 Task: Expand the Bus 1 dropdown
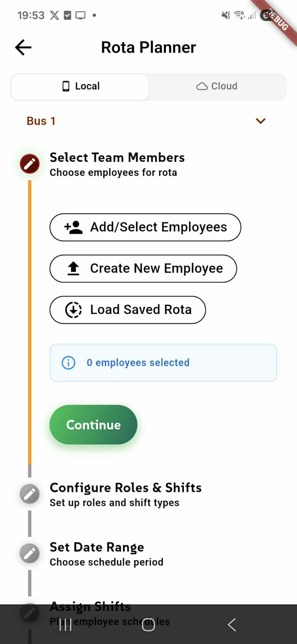coord(260,121)
